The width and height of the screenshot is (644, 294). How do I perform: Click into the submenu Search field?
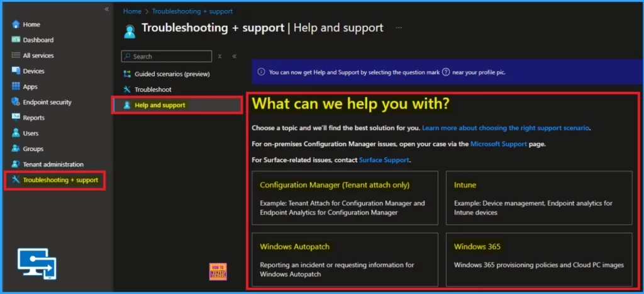[167, 56]
